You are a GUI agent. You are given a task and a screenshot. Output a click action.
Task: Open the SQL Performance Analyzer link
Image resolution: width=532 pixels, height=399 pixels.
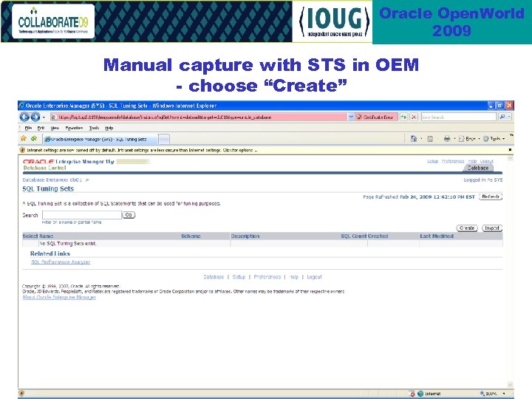pos(61,262)
